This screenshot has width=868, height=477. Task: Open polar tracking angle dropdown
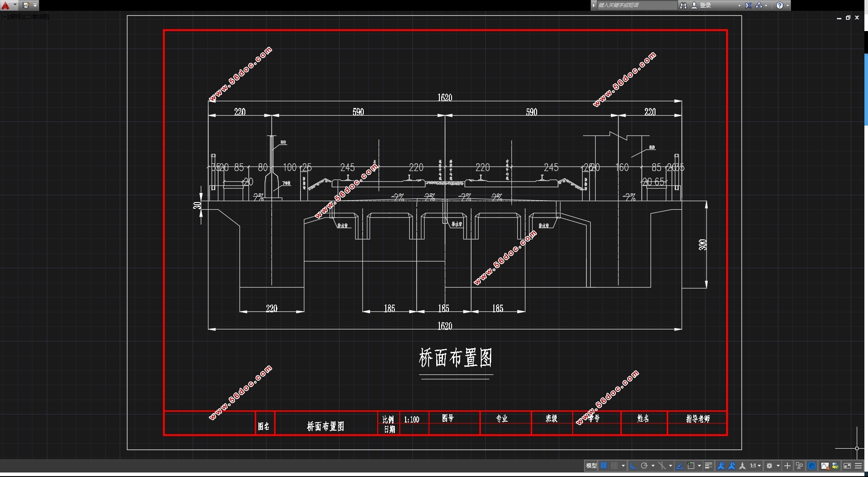click(x=653, y=466)
